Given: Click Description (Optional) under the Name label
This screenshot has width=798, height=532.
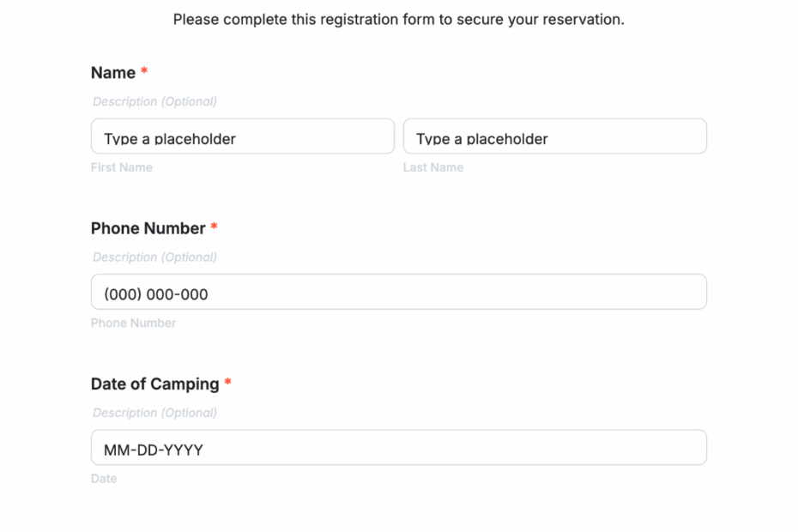Looking at the screenshot, I should coord(154,101).
